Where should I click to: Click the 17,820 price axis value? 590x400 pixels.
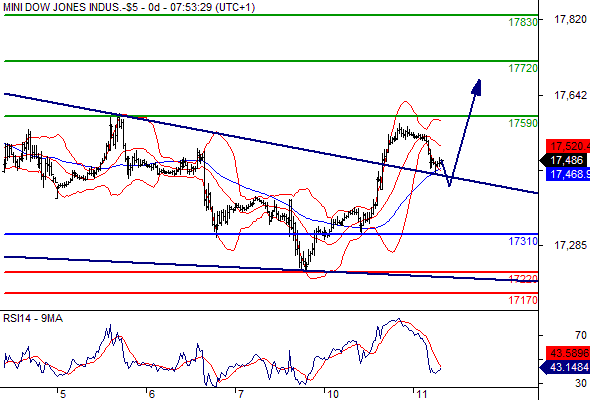point(570,19)
